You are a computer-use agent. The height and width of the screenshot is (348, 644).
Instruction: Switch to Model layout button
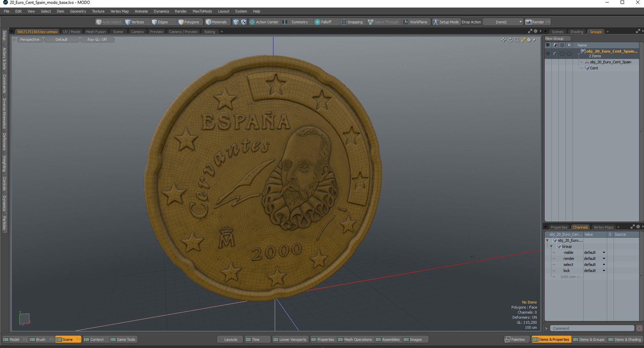coord(11,340)
